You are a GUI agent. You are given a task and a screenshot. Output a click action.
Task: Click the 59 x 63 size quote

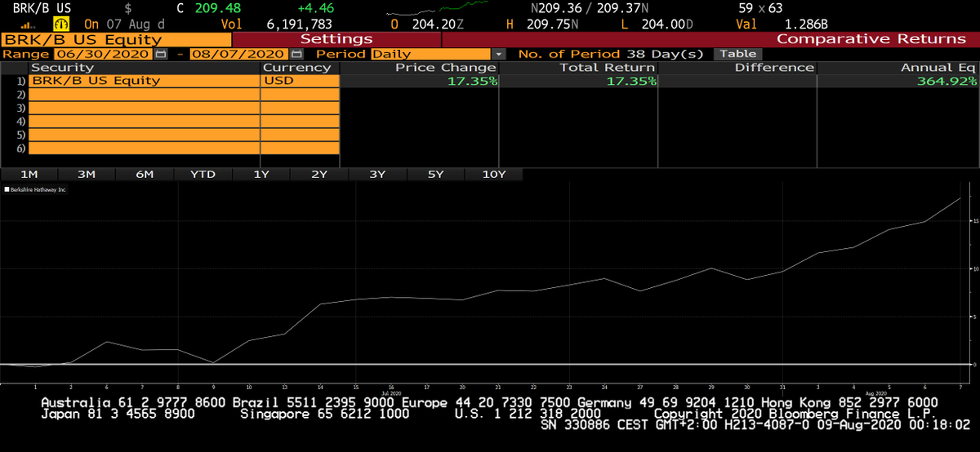pyautogui.click(x=760, y=8)
